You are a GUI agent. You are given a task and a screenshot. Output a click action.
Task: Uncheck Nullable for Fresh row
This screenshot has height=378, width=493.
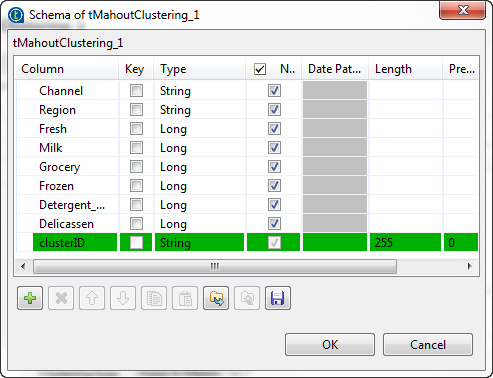(274, 129)
